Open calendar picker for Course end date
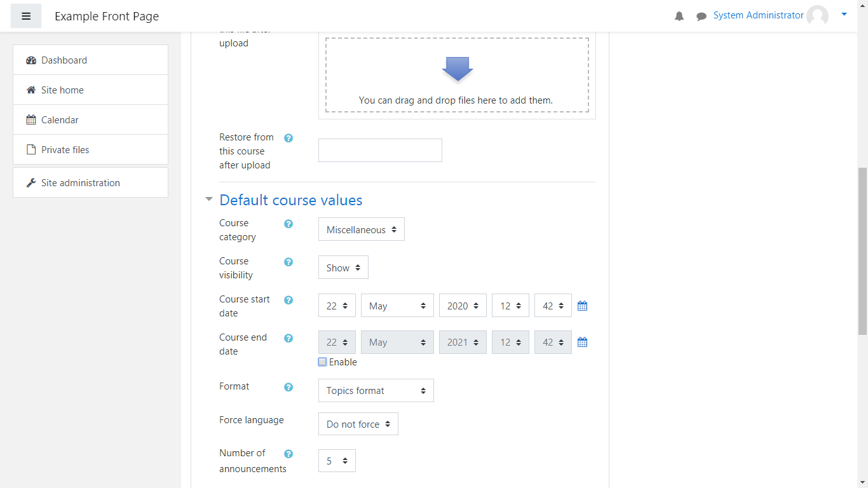Viewport: 868px width, 488px height. coord(582,342)
